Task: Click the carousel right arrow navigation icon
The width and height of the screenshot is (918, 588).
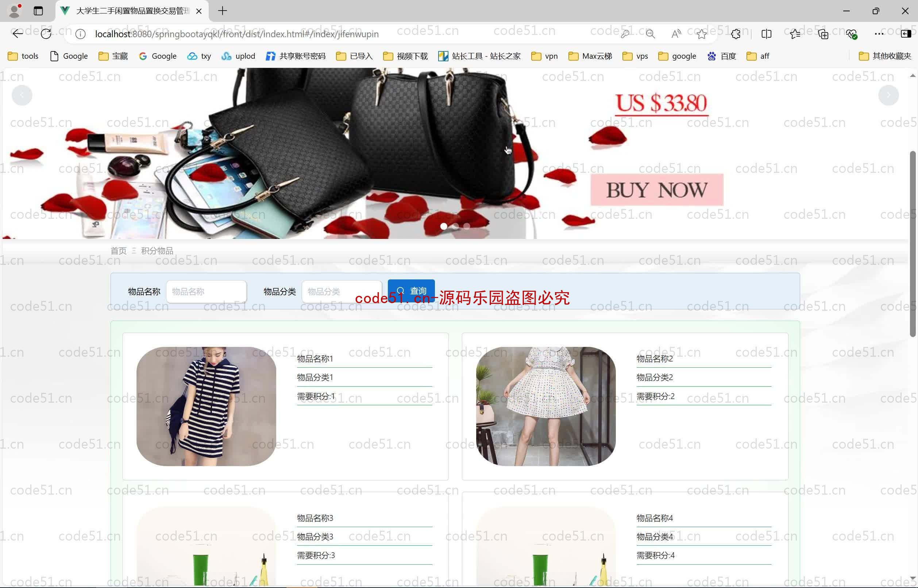Action: pyautogui.click(x=888, y=95)
